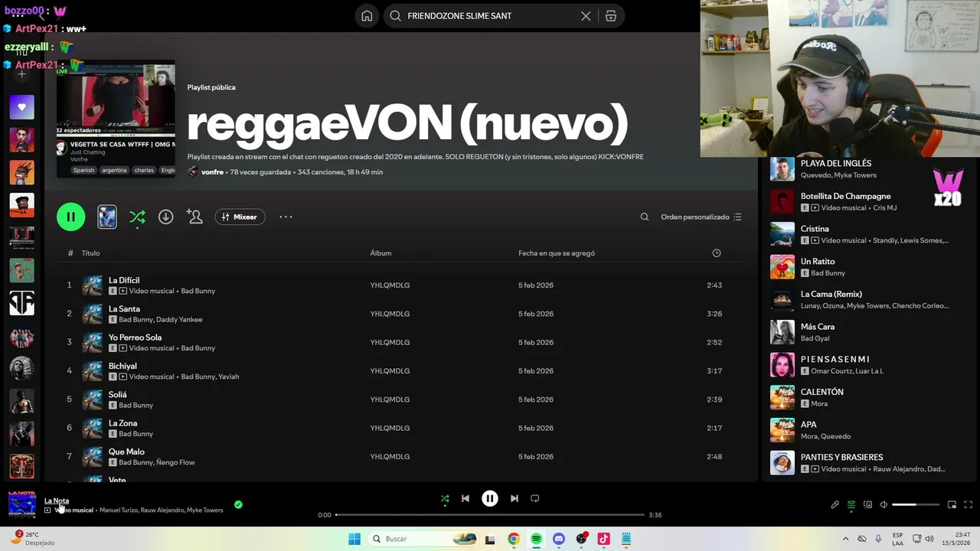Click the La Nota album art in player bar
Image resolution: width=980 pixels, height=551 pixels.
[22, 504]
